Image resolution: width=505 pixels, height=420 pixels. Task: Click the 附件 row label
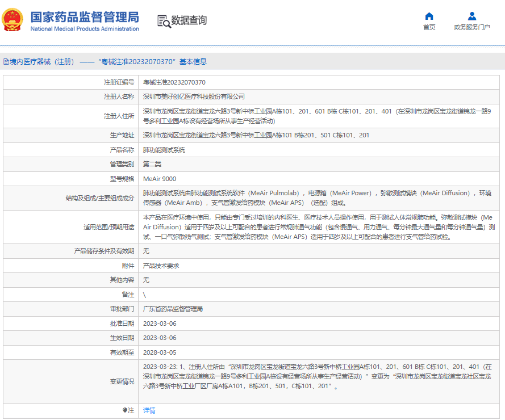click(x=128, y=266)
